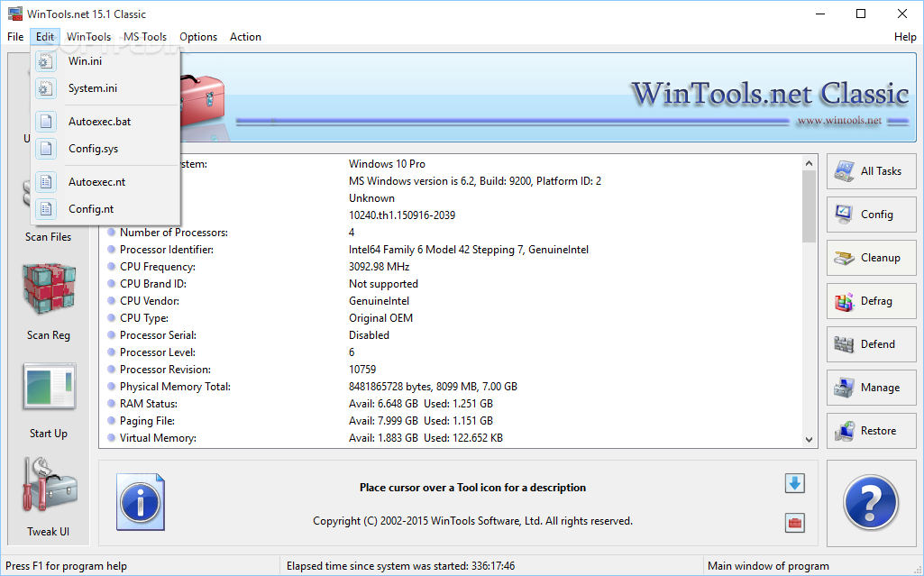Open the Scan Reg tool icon
Screen dimensions: 924x576
pyautogui.click(x=49, y=289)
